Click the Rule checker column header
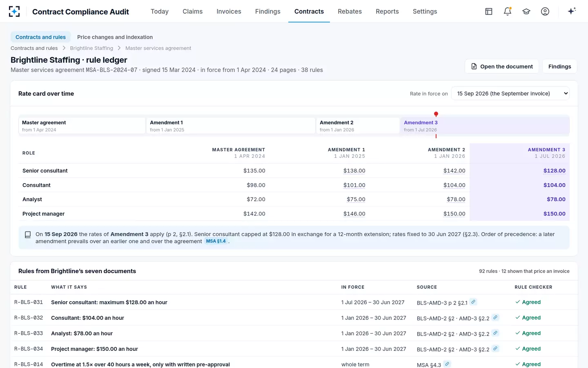 533,287
